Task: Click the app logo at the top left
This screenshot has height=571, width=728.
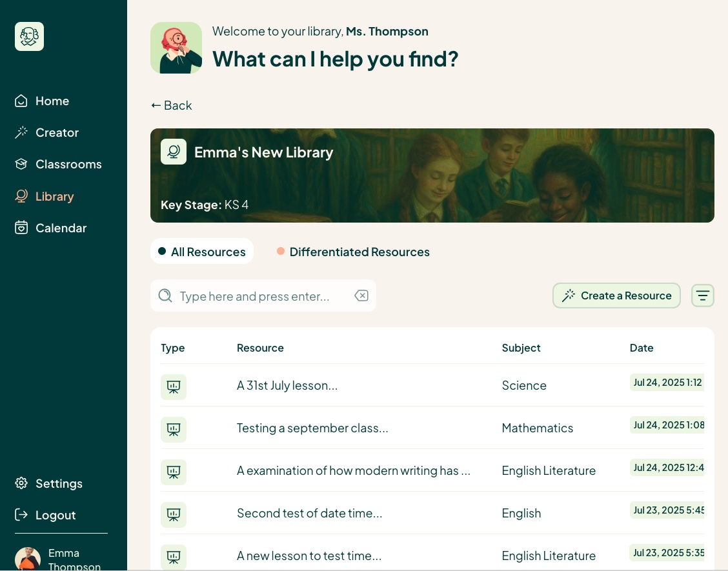Action: click(x=29, y=36)
